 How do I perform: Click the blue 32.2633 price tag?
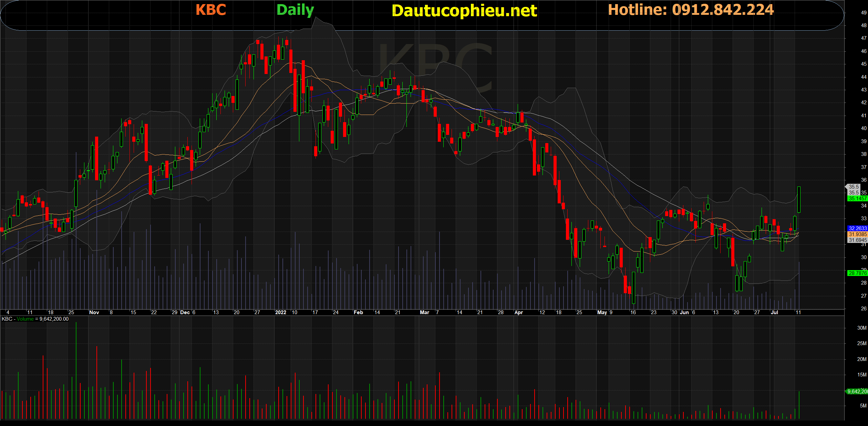coord(857,228)
